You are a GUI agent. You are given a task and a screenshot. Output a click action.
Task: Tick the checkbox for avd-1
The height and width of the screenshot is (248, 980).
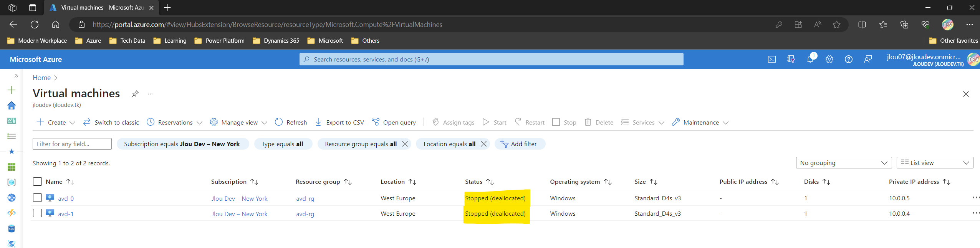tap(37, 213)
